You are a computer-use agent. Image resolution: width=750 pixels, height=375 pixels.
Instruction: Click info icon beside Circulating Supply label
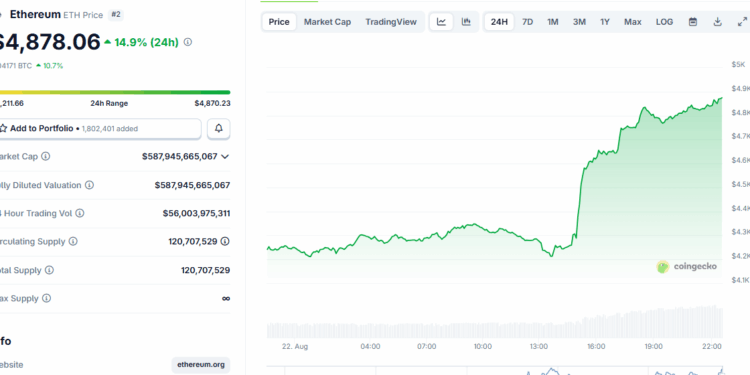(x=73, y=242)
